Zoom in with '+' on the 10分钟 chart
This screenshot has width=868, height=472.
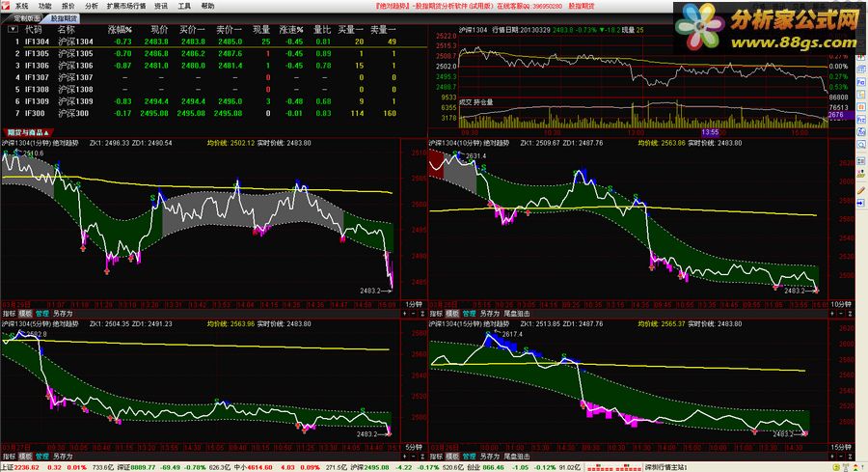click(833, 314)
